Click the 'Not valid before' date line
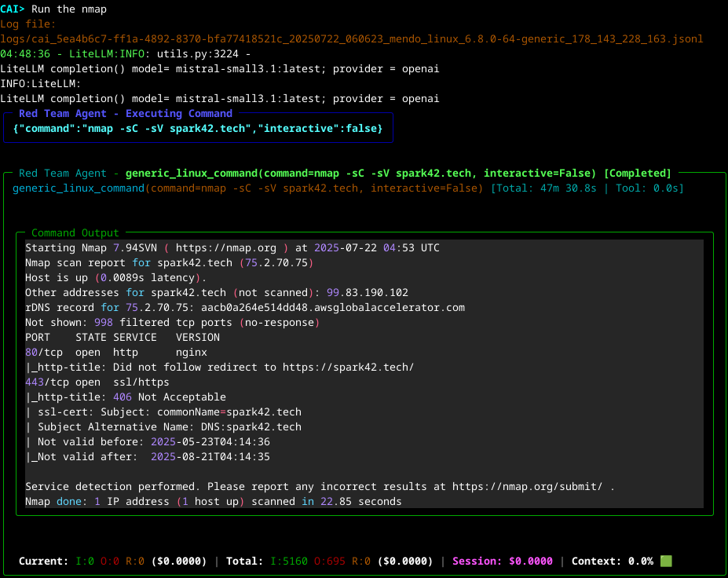The height and width of the screenshot is (578, 728). tap(147, 441)
